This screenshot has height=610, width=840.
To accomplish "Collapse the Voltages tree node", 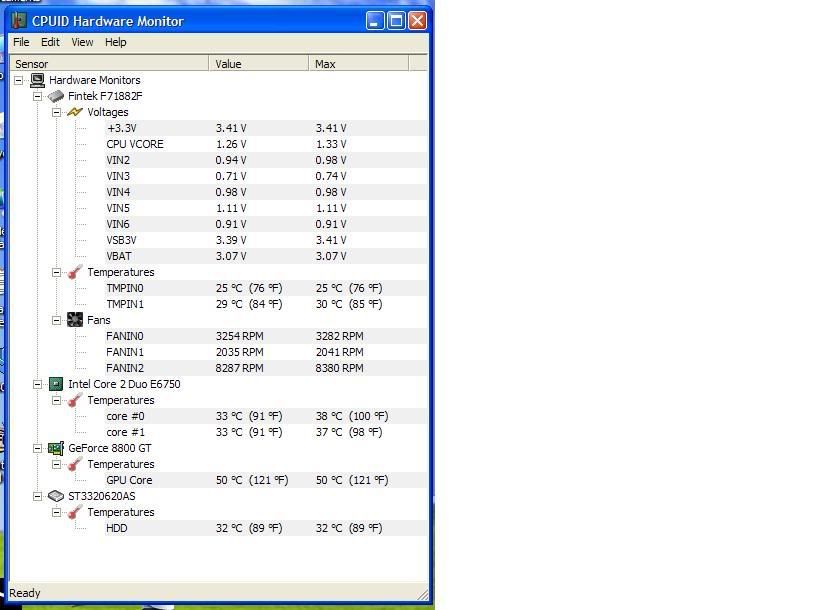I will pos(57,112).
